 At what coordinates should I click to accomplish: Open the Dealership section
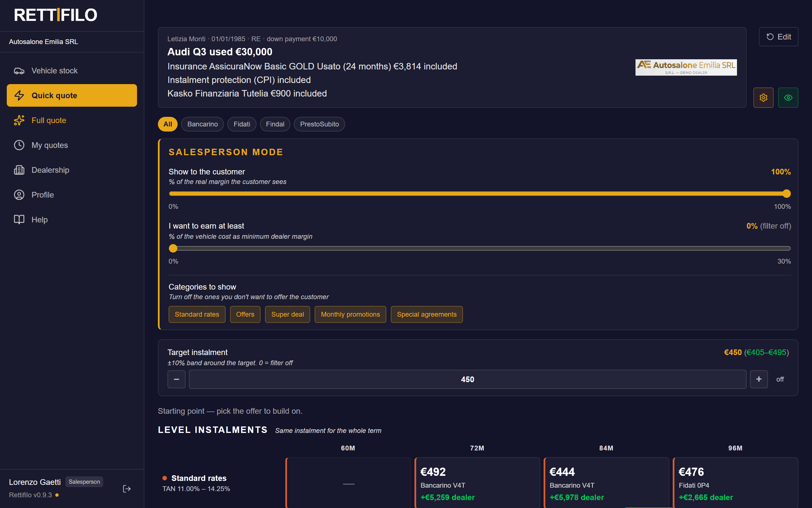click(x=72, y=170)
